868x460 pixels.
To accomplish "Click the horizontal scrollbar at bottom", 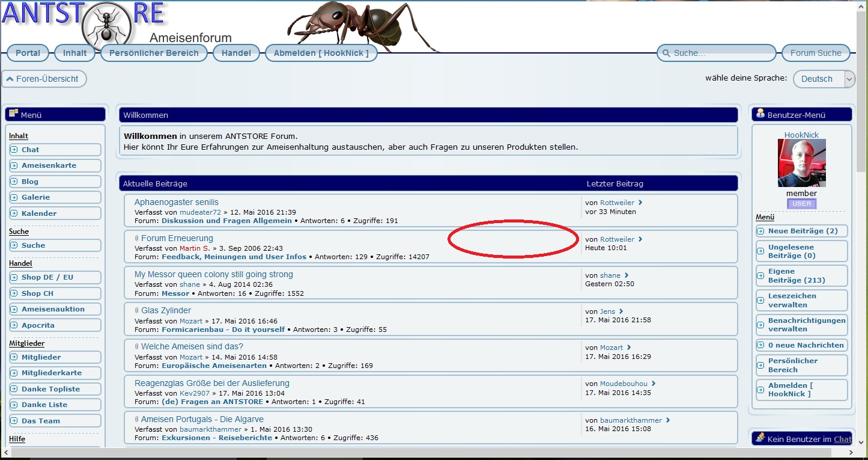I will 420,452.
